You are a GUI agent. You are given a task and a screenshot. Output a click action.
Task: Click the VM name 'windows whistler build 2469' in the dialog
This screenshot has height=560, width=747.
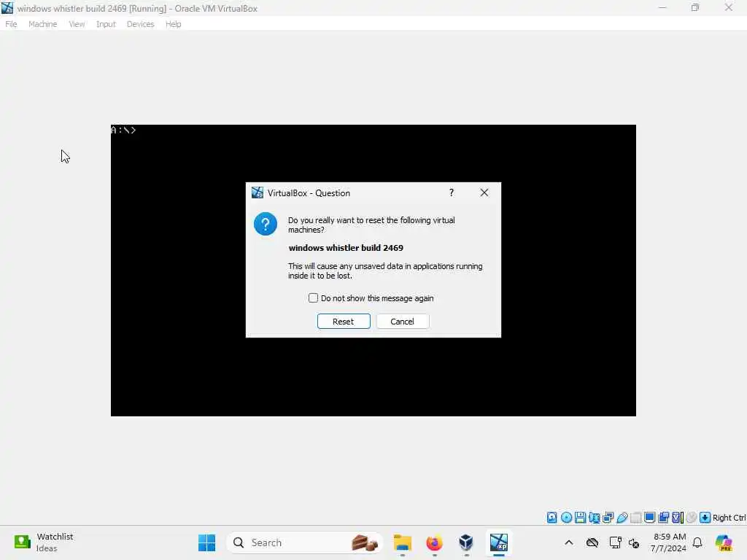point(346,248)
